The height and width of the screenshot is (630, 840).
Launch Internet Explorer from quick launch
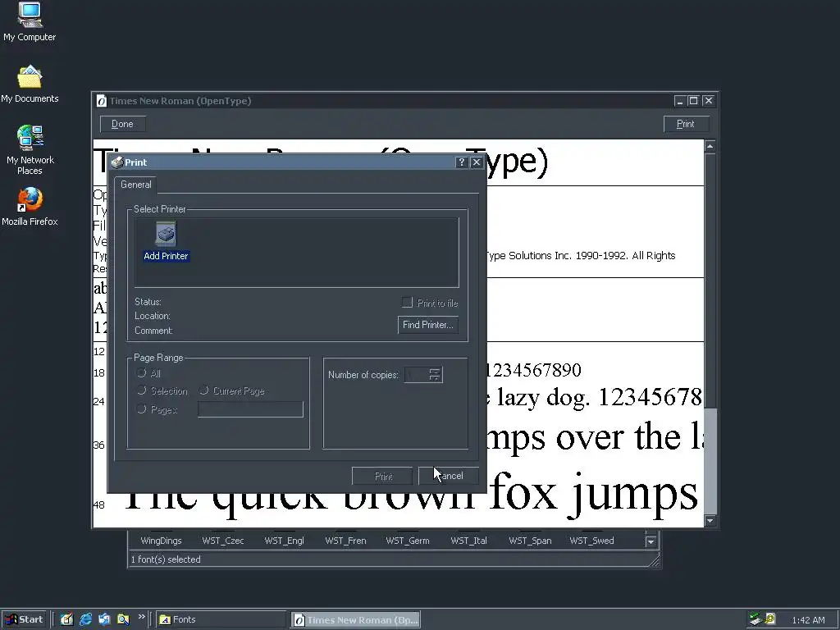(x=85, y=619)
